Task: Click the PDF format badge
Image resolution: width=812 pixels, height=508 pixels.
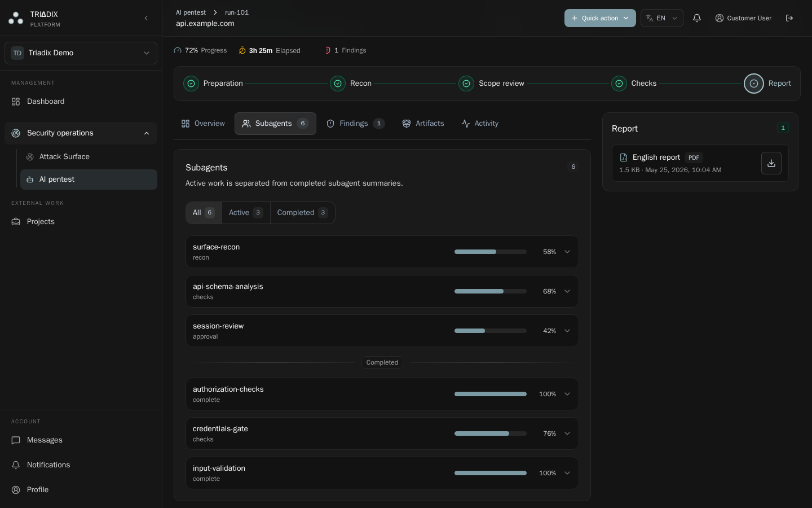Action: pos(694,157)
